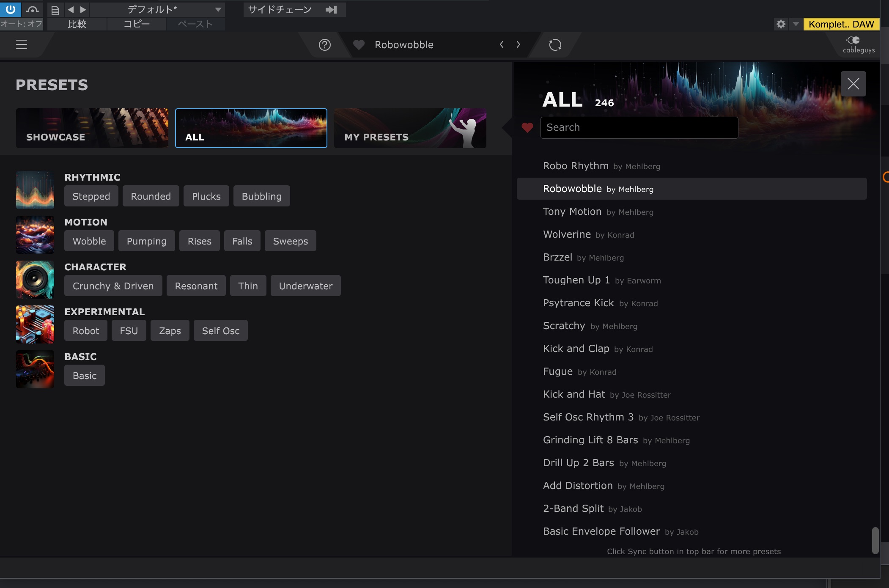
Task: Toggle favorites filter heart beside Search
Action: click(x=527, y=127)
